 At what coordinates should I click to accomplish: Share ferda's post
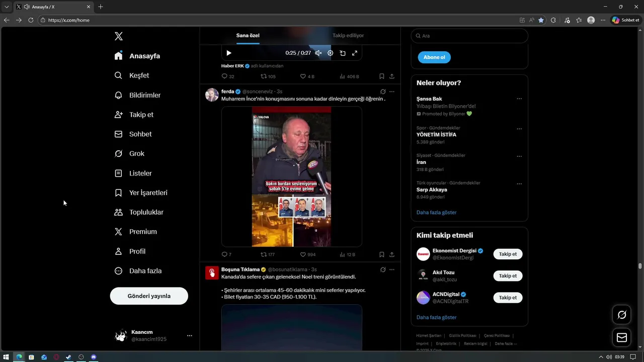(392, 255)
